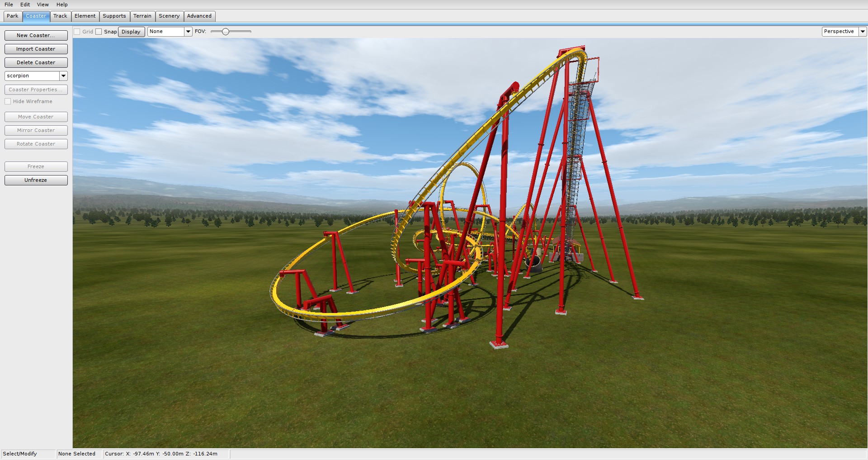
Task: Click the Cursor coordinates readout
Action: pyautogui.click(x=161, y=454)
